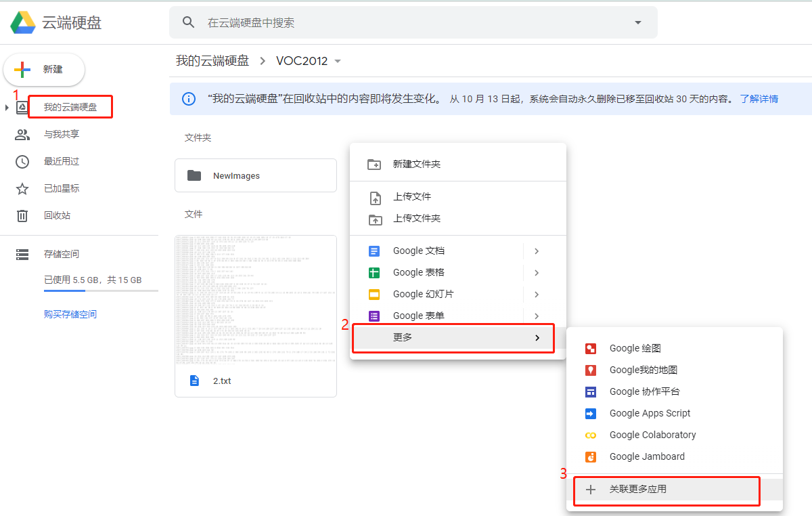Open Google Apps Script

point(650,413)
